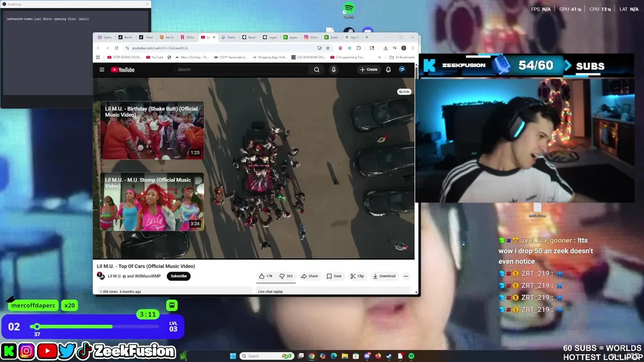Image resolution: width=644 pixels, height=362 pixels.
Task: Open Discord from the taskbar
Action: point(367,356)
